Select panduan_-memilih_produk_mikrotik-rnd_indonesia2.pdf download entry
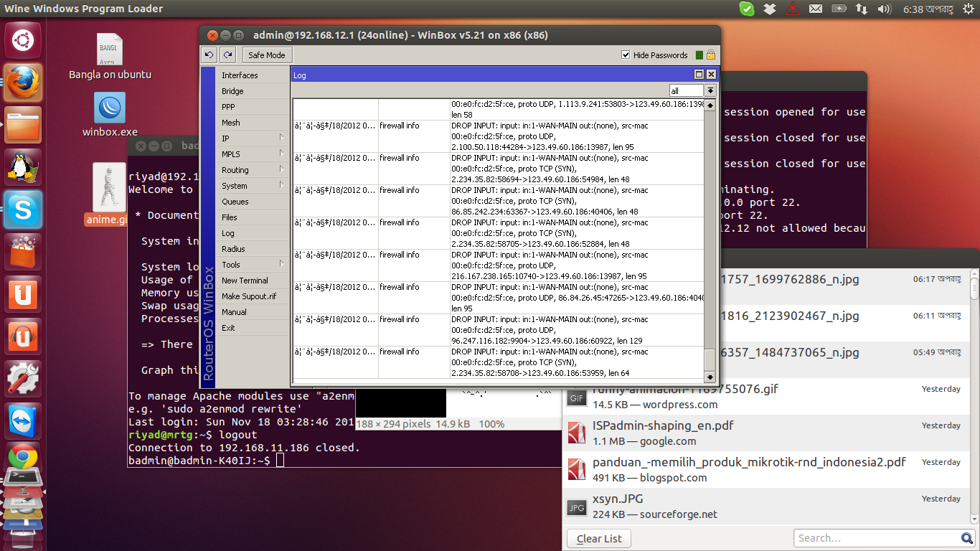Viewport: 980px width, 551px height. [x=766, y=469]
